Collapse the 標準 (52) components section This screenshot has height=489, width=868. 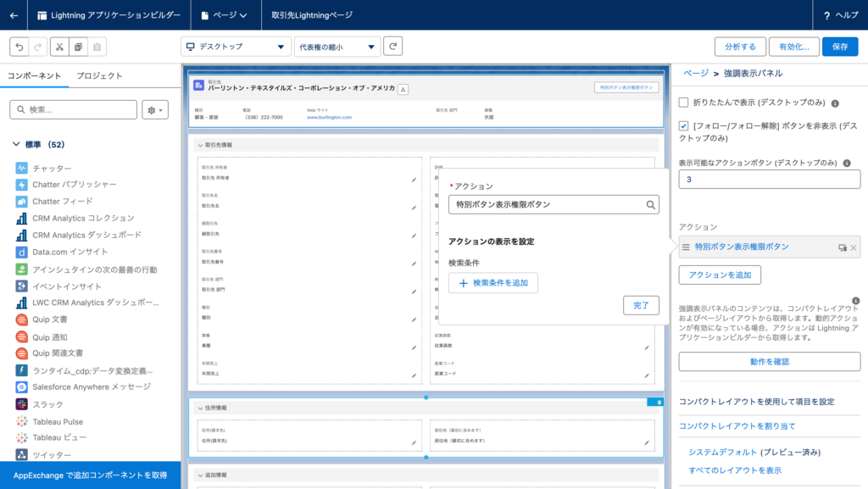[x=16, y=144]
